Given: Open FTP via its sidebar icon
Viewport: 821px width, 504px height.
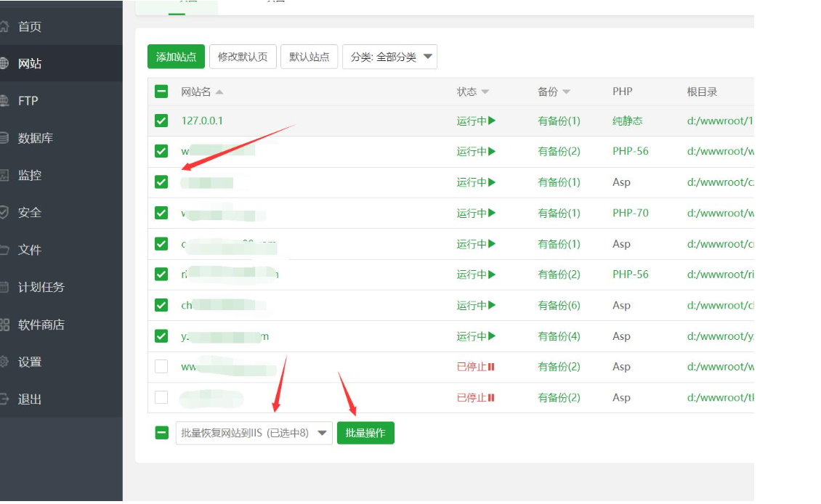Looking at the screenshot, I should pyautogui.click(x=4, y=101).
